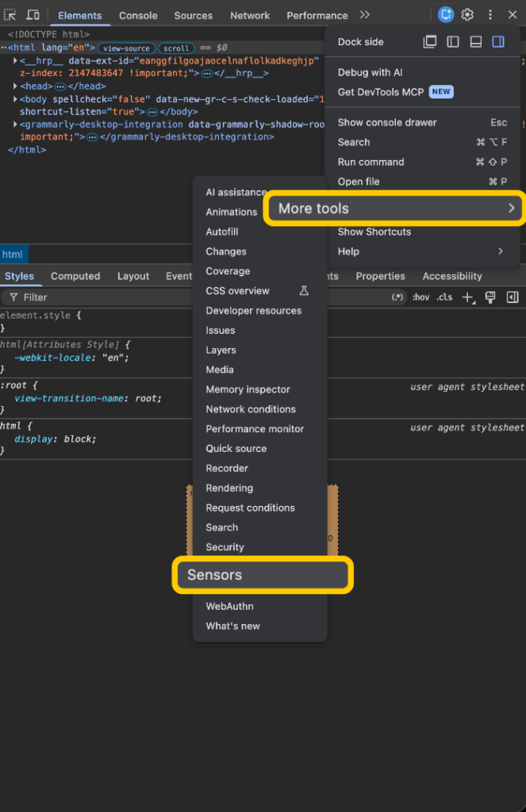Select the Properties pane tab

point(380,276)
